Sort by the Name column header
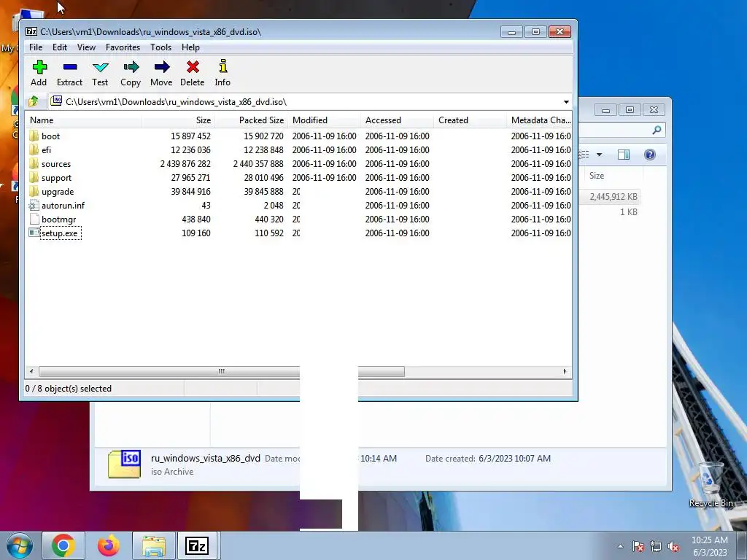Viewport: 747px width, 560px height. pyautogui.click(x=83, y=120)
